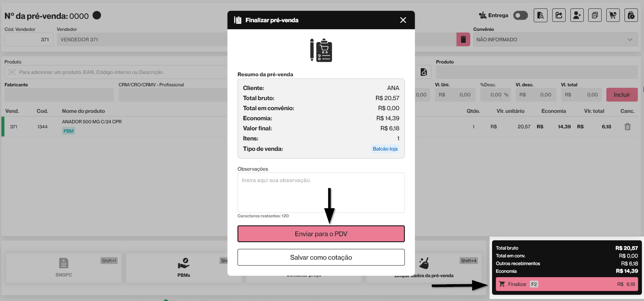Click the Shift+4 shortcut badge
This screenshot has height=301, width=644.
pyautogui.click(x=469, y=261)
